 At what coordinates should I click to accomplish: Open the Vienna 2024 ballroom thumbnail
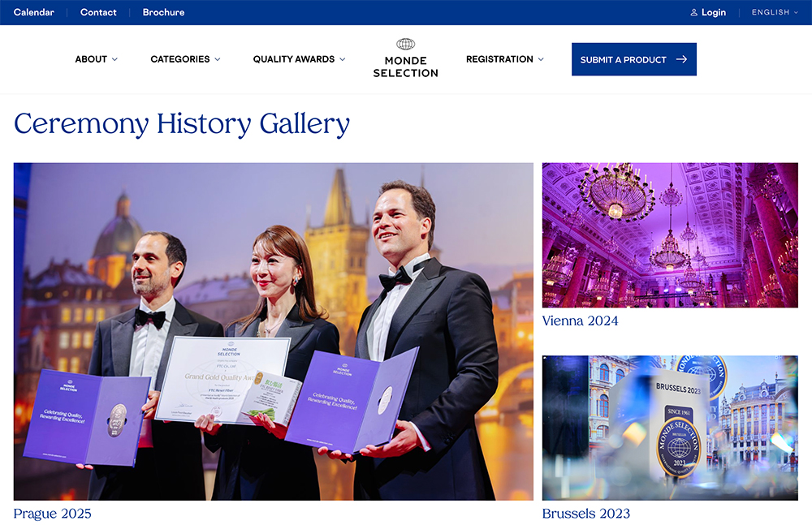(670, 235)
